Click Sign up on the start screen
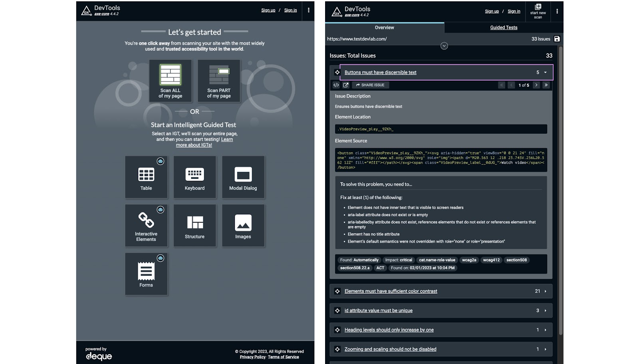 tap(268, 10)
